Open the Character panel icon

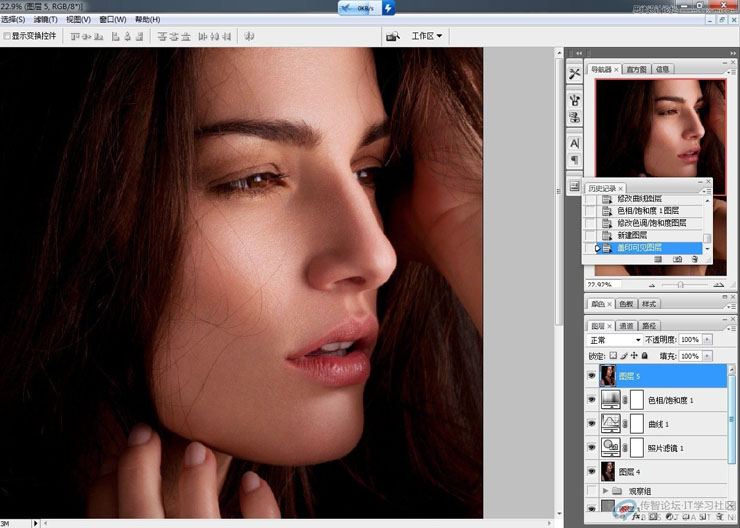tap(575, 143)
